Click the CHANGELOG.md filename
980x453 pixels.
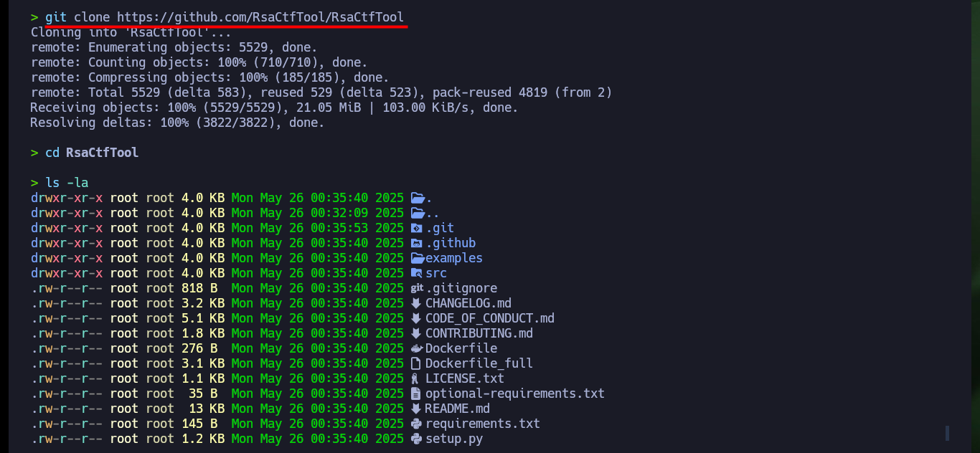tap(468, 303)
